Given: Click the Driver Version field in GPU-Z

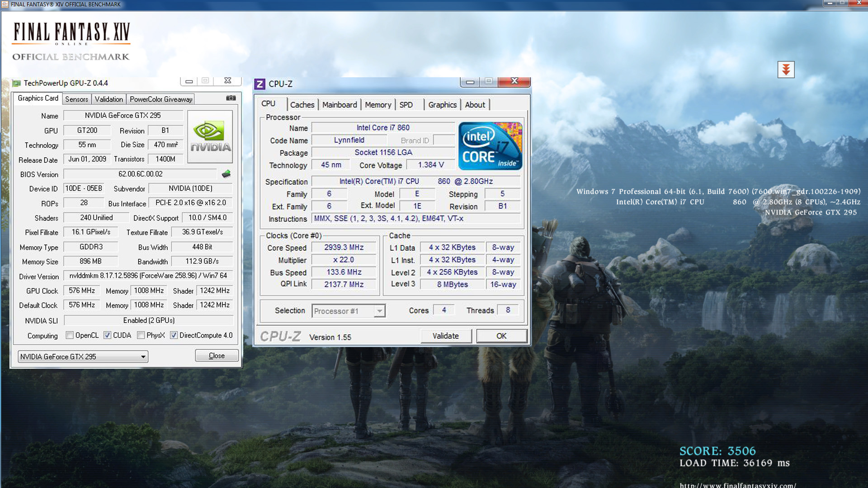Looking at the screenshot, I should (148, 276).
